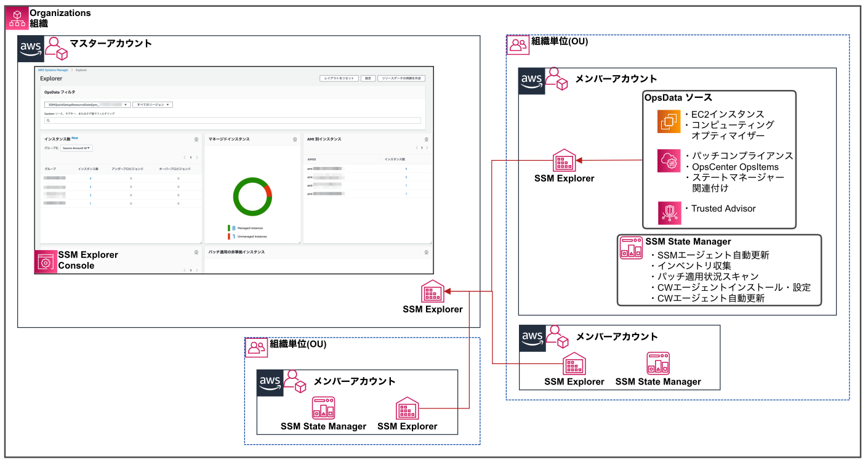Screen dimensions: 868x467
Task: Click SSM State Manager icon in the member account below the master
Action: [323, 408]
